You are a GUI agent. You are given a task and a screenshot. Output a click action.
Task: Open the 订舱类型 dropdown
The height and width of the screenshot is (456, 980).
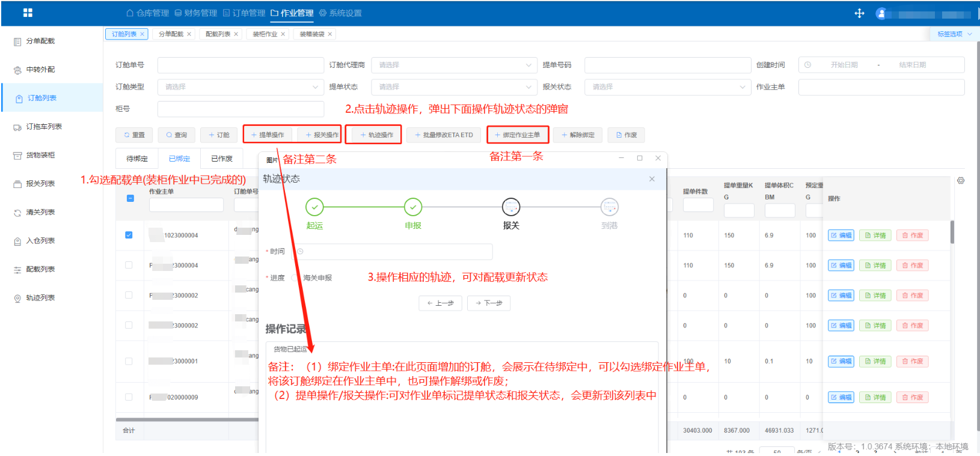coord(240,87)
